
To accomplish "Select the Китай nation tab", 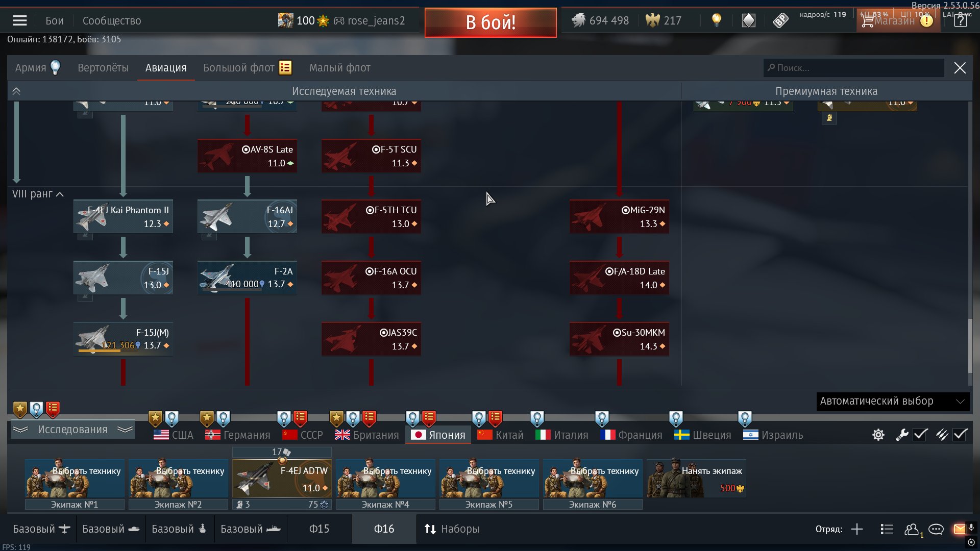I will coord(501,435).
